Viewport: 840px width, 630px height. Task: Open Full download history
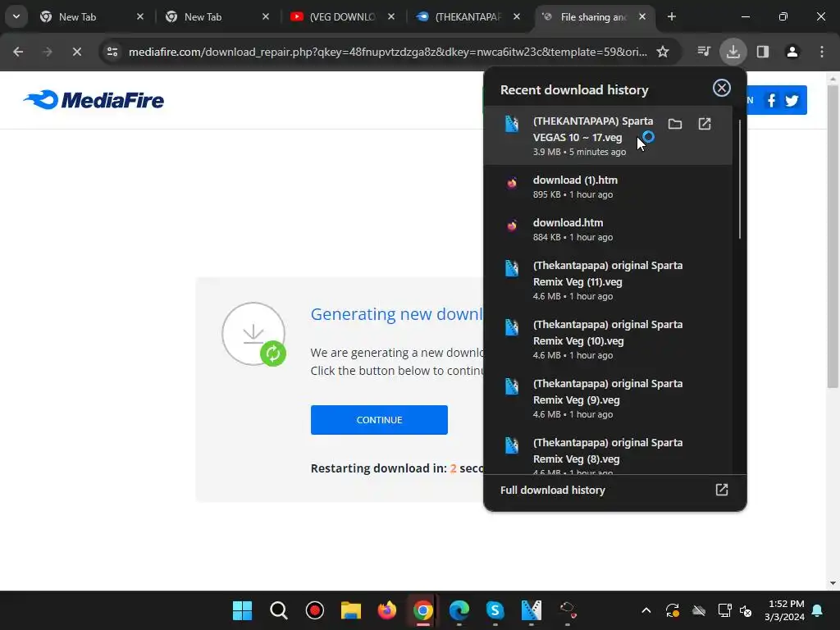[614, 491]
